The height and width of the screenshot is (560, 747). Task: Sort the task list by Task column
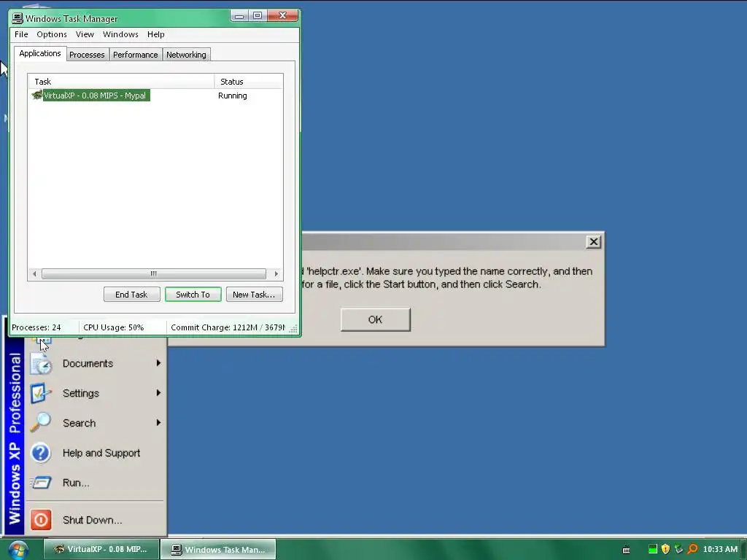121,82
